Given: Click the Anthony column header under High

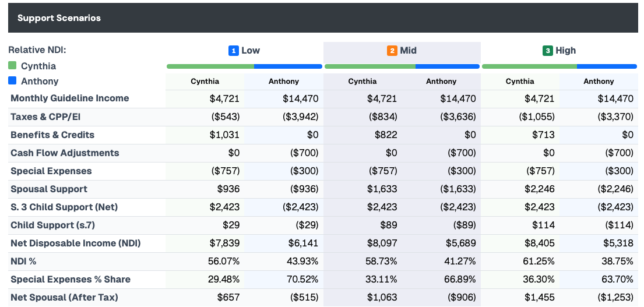Looking at the screenshot, I should click(599, 82).
